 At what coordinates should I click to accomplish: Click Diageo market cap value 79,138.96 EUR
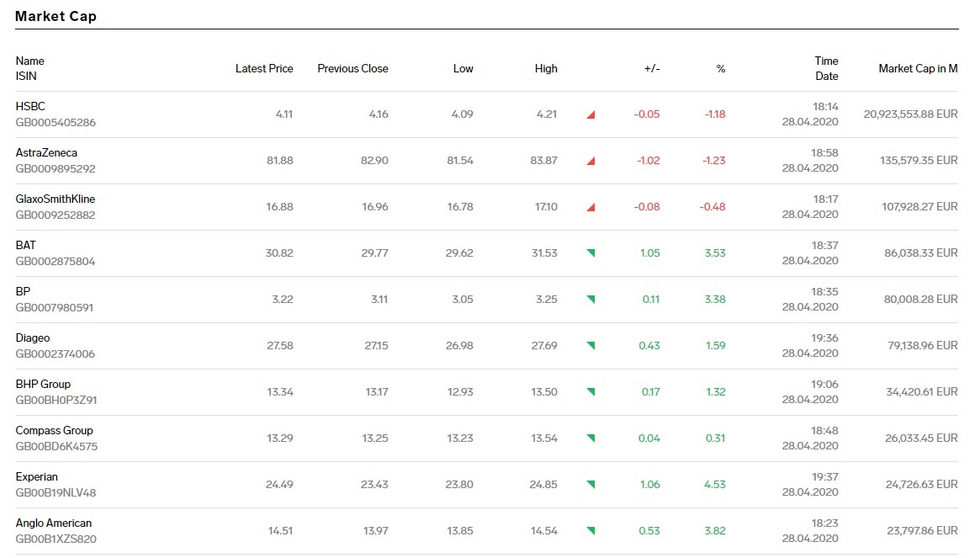click(923, 345)
